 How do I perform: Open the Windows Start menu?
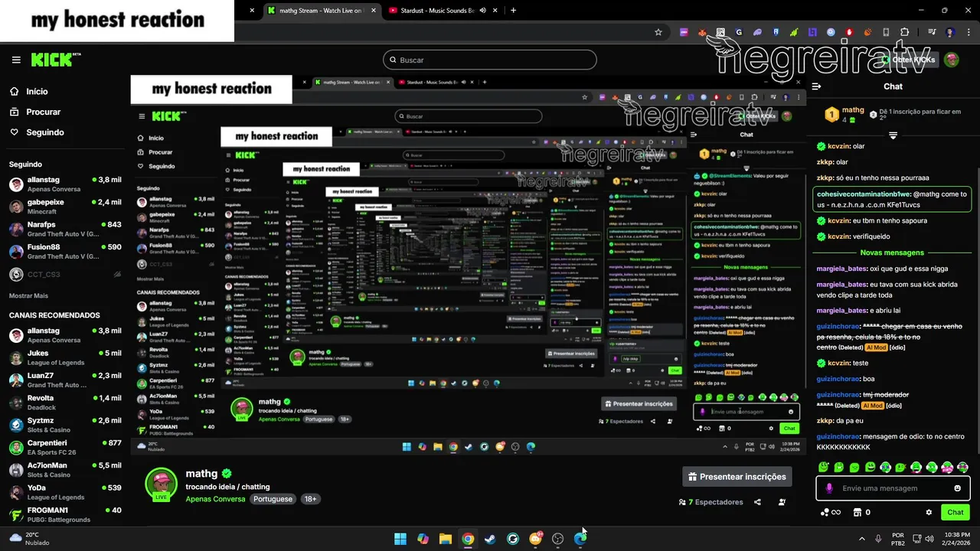pyautogui.click(x=400, y=539)
